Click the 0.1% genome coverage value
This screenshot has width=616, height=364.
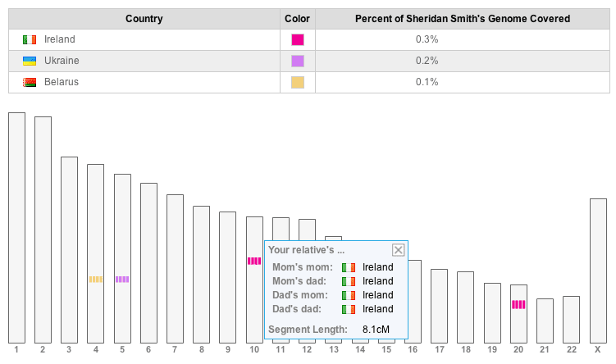(427, 82)
